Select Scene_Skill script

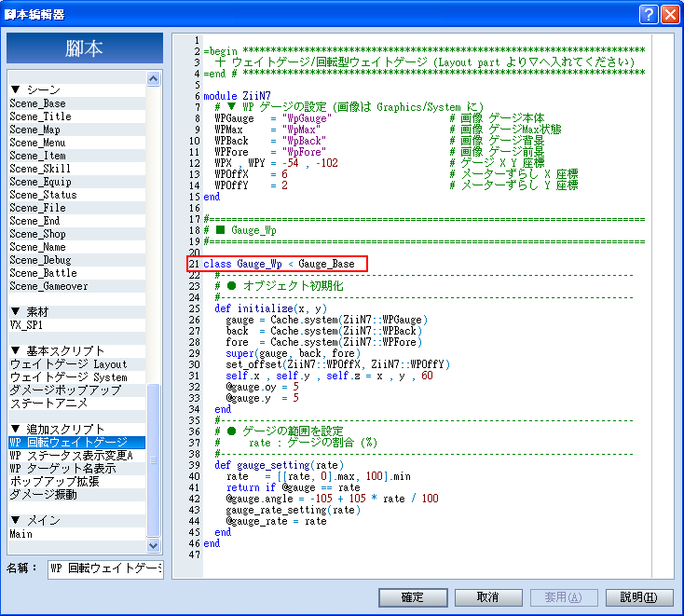76,169
